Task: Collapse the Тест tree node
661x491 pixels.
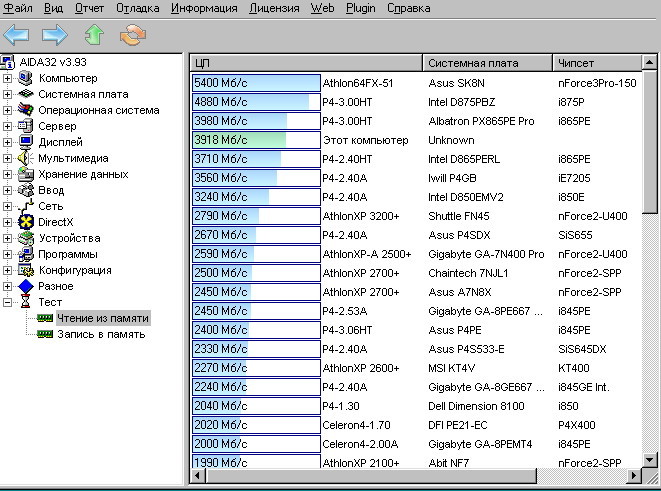Action: [9, 302]
